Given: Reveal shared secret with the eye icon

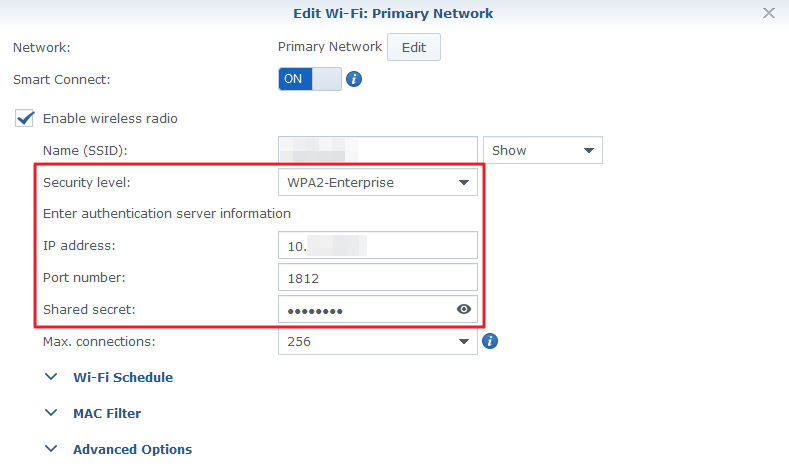Looking at the screenshot, I should click(463, 309).
